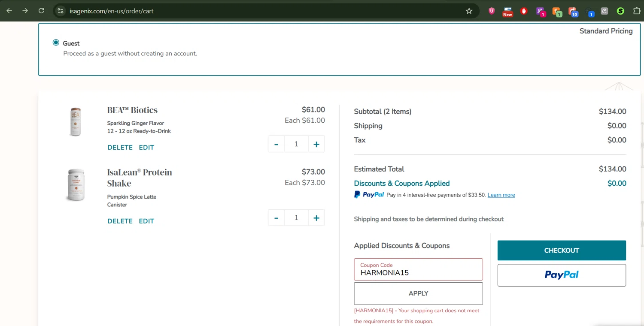Decrease BEA Biotics quantity with minus
Image resolution: width=644 pixels, height=326 pixels.
pyautogui.click(x=276, y=144)
